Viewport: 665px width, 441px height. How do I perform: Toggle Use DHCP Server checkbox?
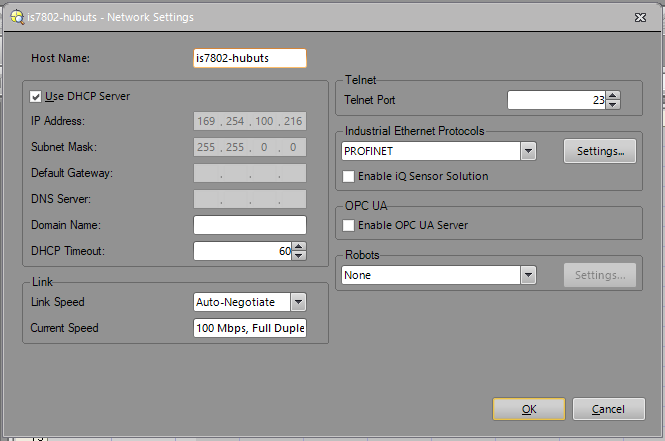point(36,97)
